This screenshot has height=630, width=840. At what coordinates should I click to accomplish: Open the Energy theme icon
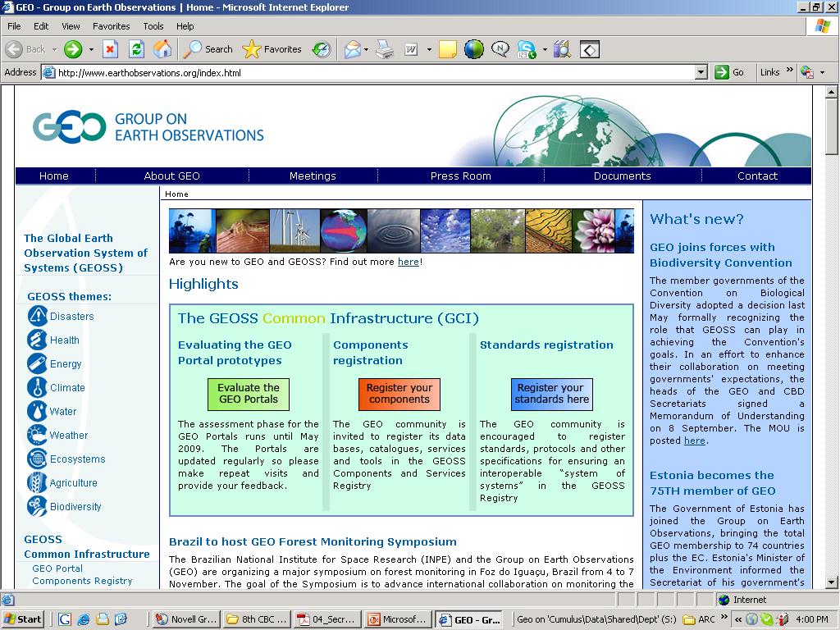[x=38, y=363]
